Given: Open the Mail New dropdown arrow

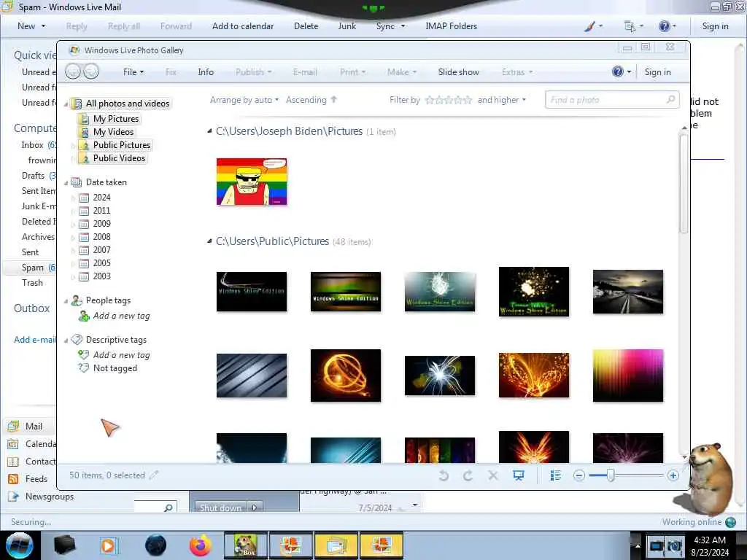Looking at the screenshot, I should point(43,26).
